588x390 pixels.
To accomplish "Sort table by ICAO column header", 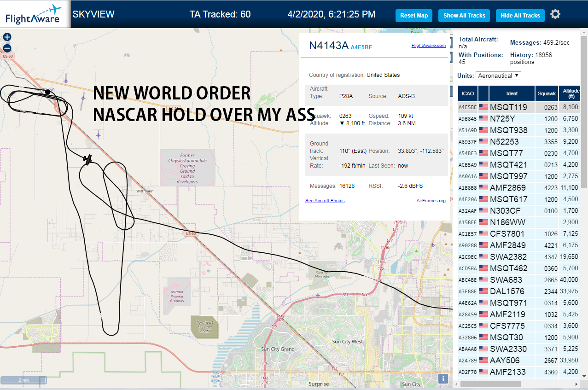I will coord(468,93).
